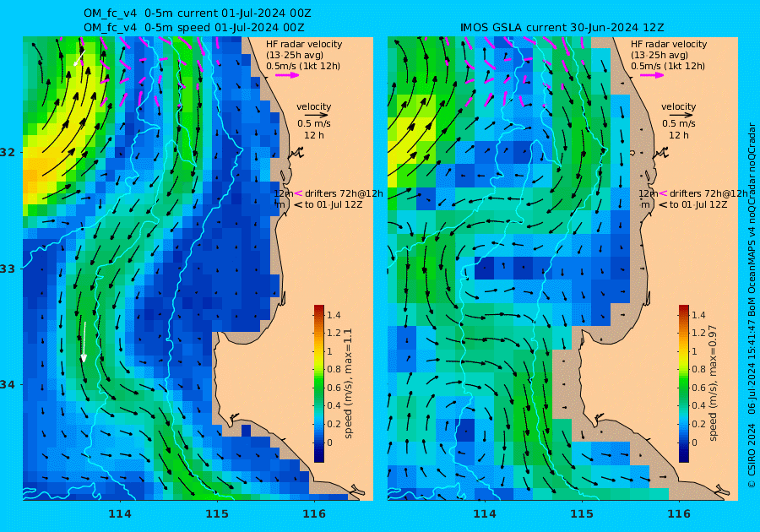Click the magenta legend arrow in right map
Image resolution: width=760 pixels, height=532 pixels.
[652, 75]
